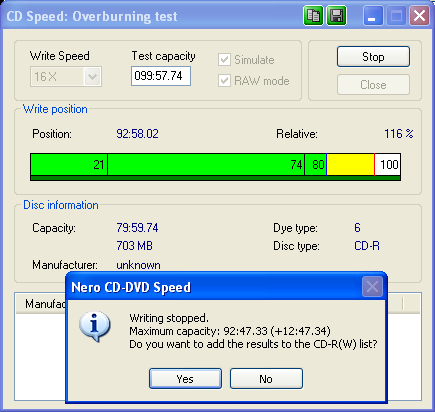Click the Maximum capacity message text
Viewport: 435px width, 412px height.
click(x=230, y=331)
